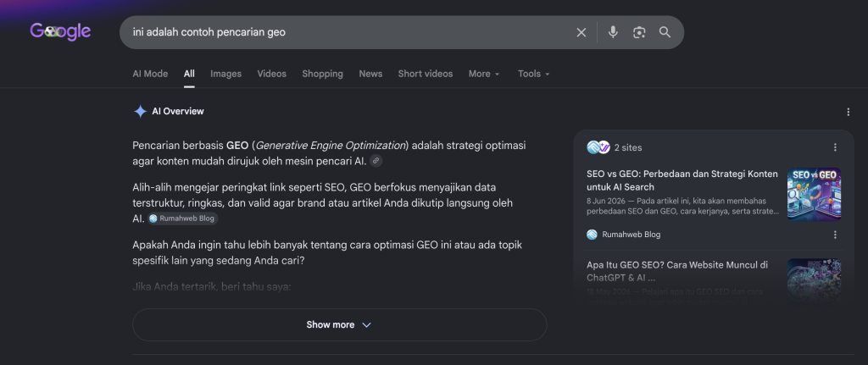868x365 pixels.
Task: Expand AI Overview with Show more
Action: pyautogui.click(x=339, y=324)
